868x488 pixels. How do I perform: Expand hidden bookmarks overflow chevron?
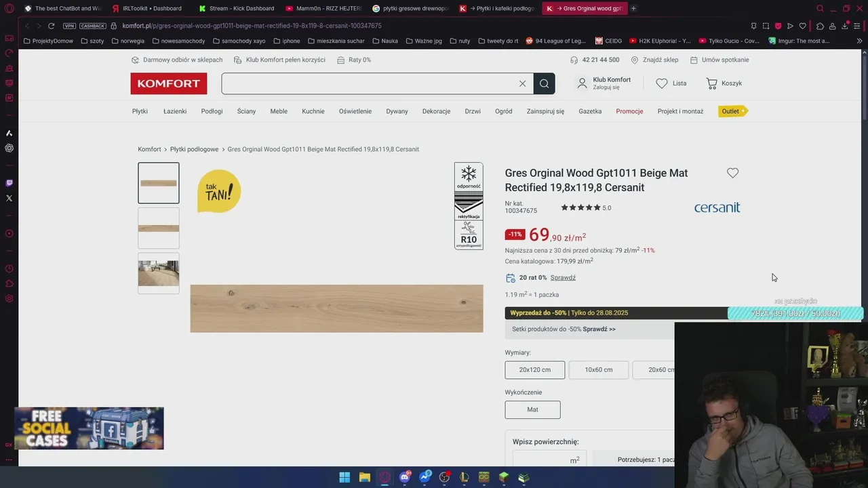pos(859,41)
